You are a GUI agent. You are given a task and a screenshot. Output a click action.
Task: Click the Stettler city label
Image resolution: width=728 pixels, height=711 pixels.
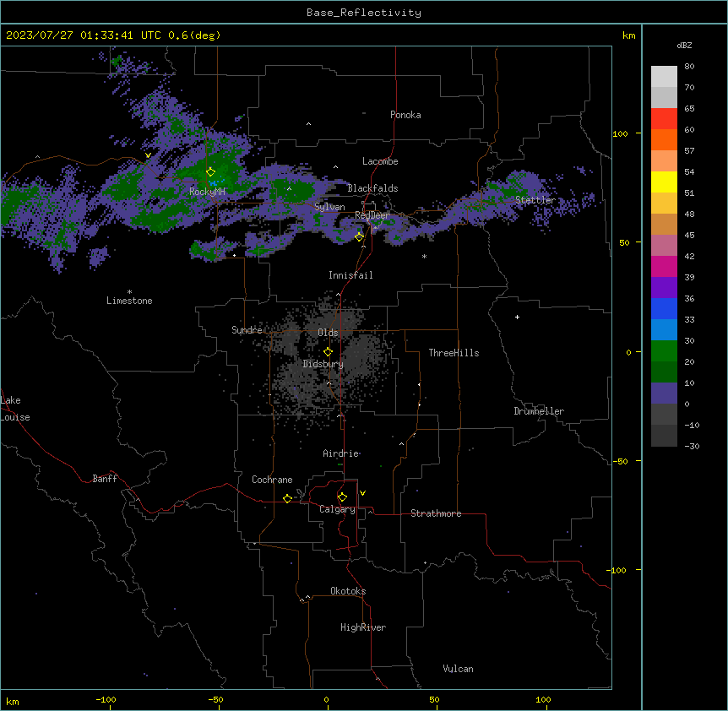[535, 200]
